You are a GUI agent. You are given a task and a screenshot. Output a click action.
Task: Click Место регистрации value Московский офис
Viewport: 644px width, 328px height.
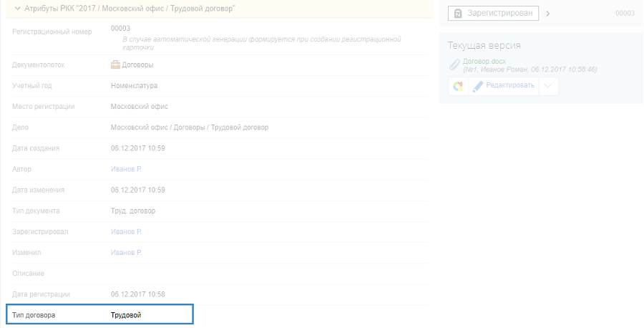click(x=139, y=107)
